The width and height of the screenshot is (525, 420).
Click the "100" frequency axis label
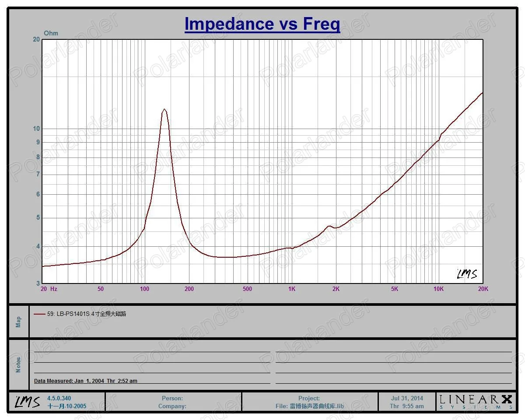coord(144,289)
